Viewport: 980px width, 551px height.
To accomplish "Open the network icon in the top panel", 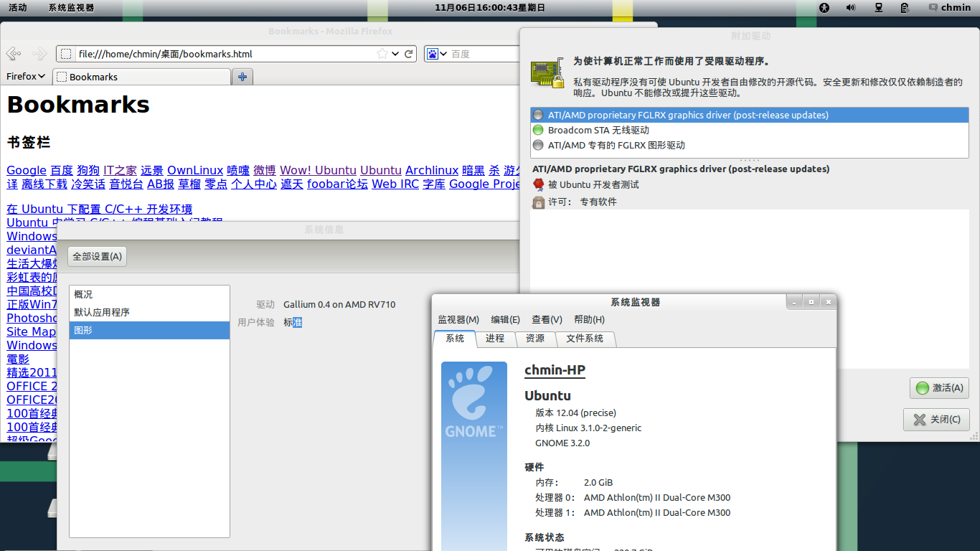I will (879, 7).
